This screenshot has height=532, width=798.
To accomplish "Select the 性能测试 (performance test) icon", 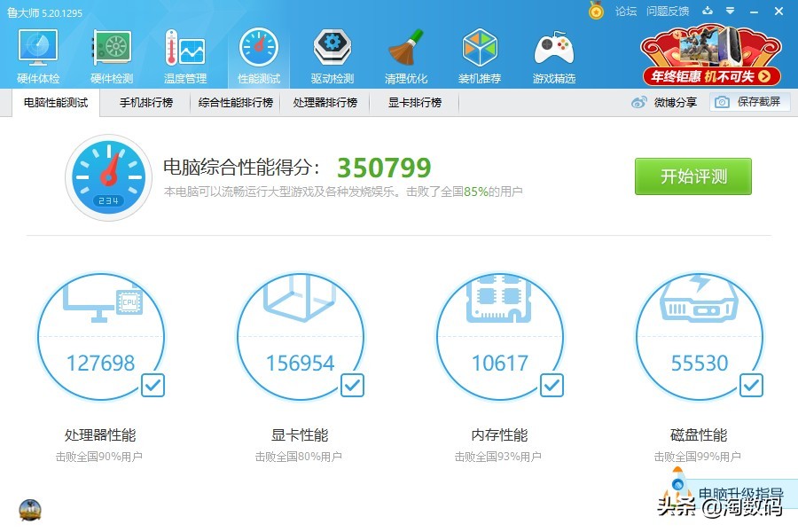I will 258,53.
